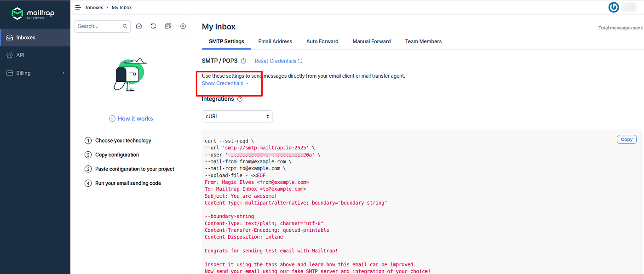The width and height of the screenshot is (644, 274).
Task: Switch to the Auto Forward tab
Action: (322, 41)
